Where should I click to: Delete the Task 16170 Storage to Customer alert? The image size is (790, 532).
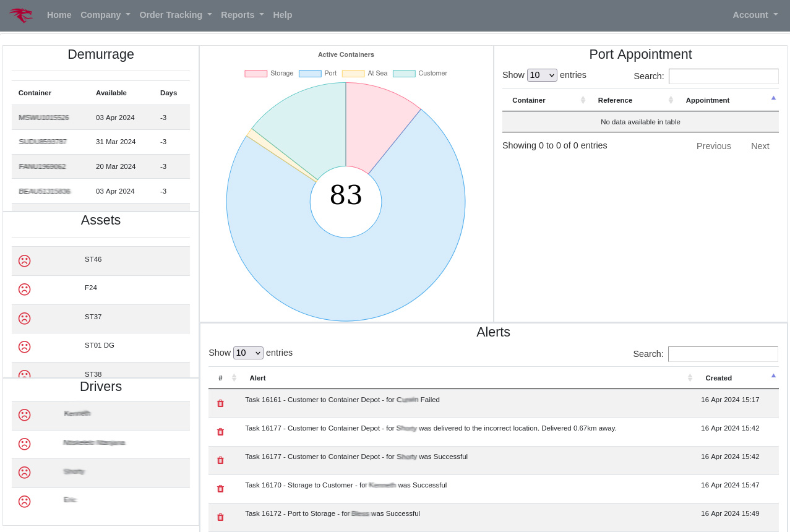[220, 489]
